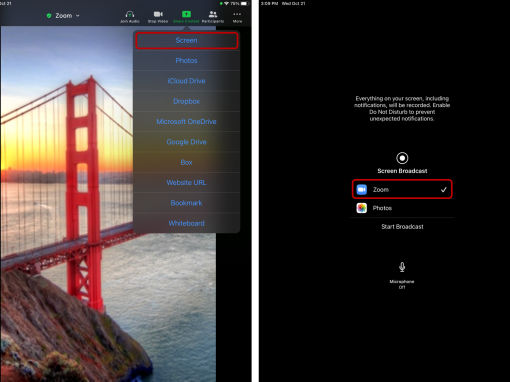510x382 pixels.
Task: Click the Screen Broadcast record icon
Action: [x=402, y=158]
